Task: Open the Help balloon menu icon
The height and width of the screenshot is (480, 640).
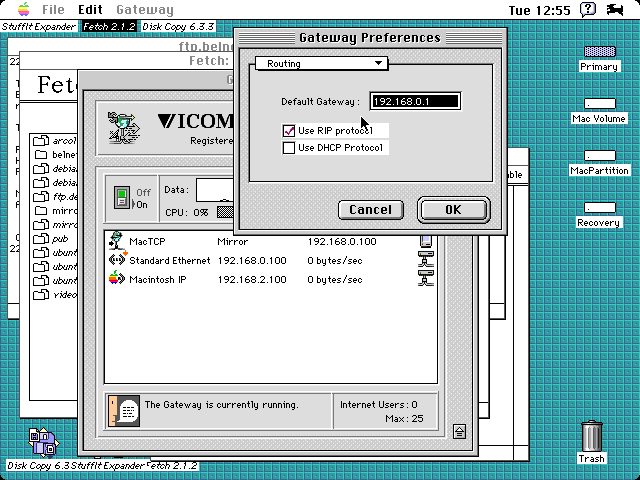Action: click(588, 9)
